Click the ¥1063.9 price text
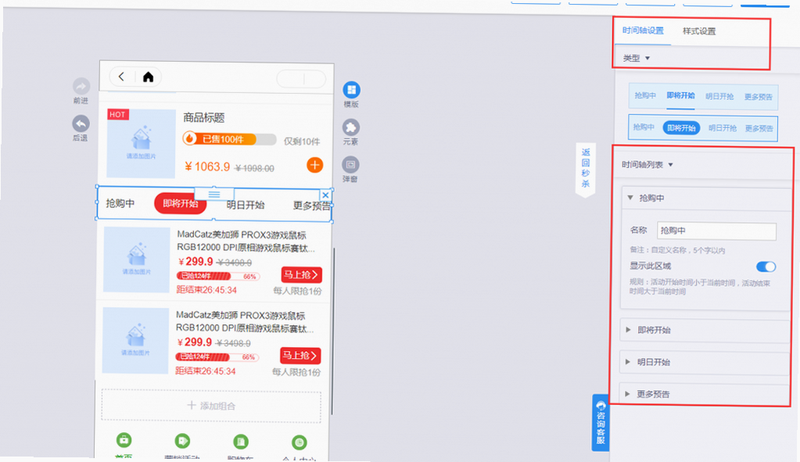 pyautogui.click(x=207, y=167)
